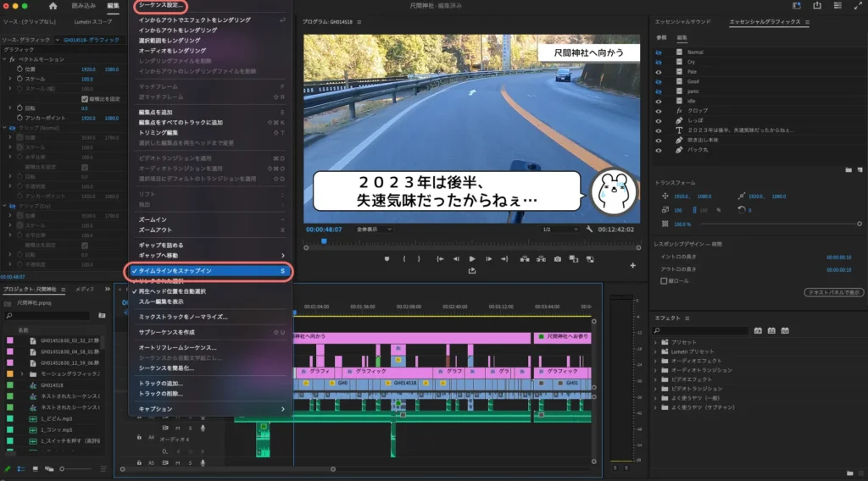Viewport: 868px width, 481px height.
Task: Click the Lift button
Action: (524, 259)
